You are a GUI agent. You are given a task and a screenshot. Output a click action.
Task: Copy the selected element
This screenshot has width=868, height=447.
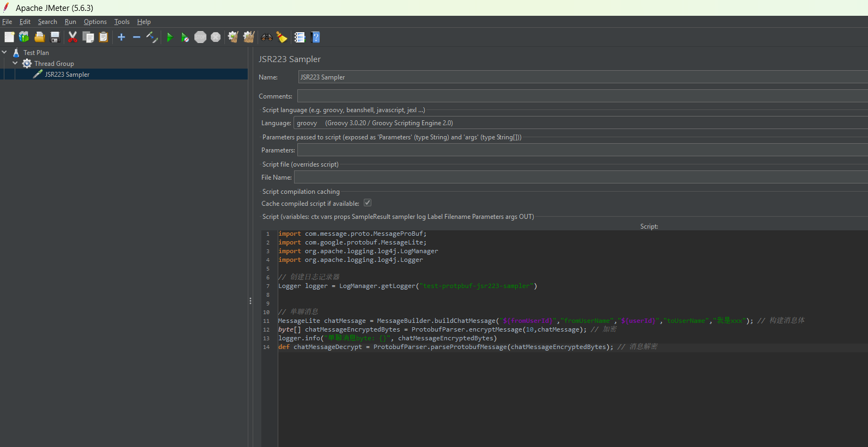pos(88,37)
